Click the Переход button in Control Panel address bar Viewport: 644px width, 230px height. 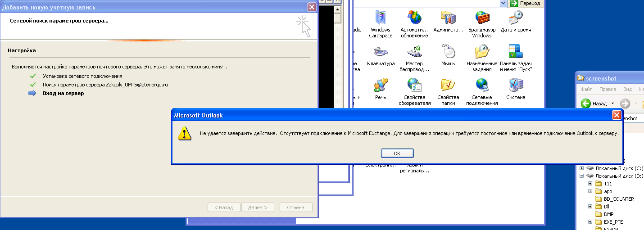tap(526, 3)
